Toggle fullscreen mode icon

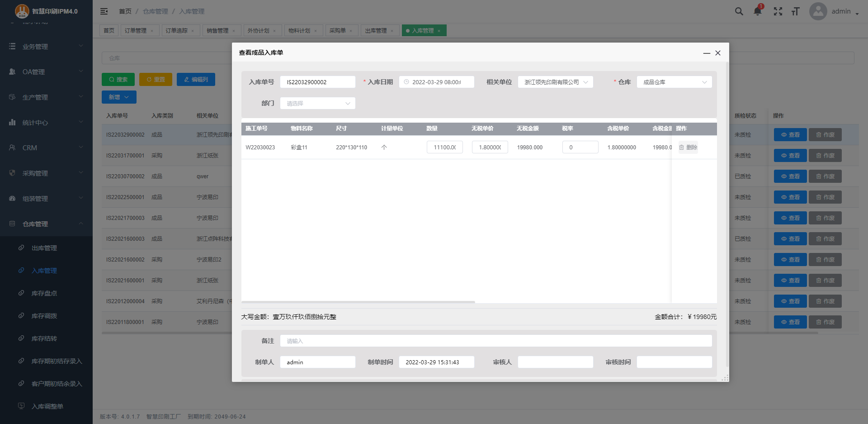[778, 11]
